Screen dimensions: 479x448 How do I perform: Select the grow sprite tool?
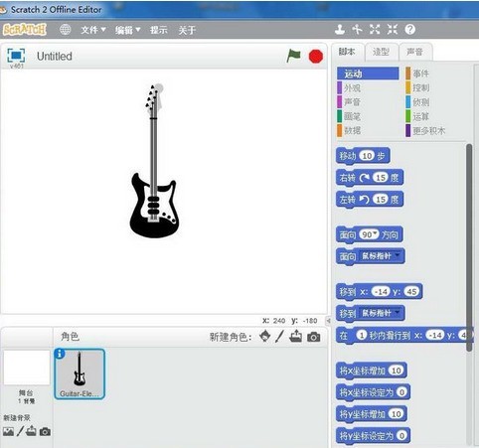pos(375,30)
